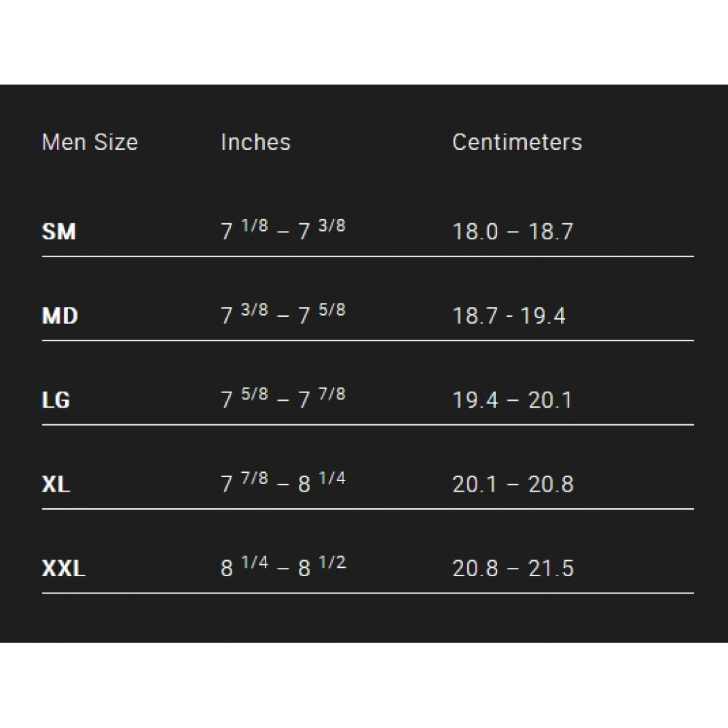Screen dimensions: 728x728
Task: Click 20.8 lower bound in XXL row
Action: pyautogui.click(x=475, y=569)
